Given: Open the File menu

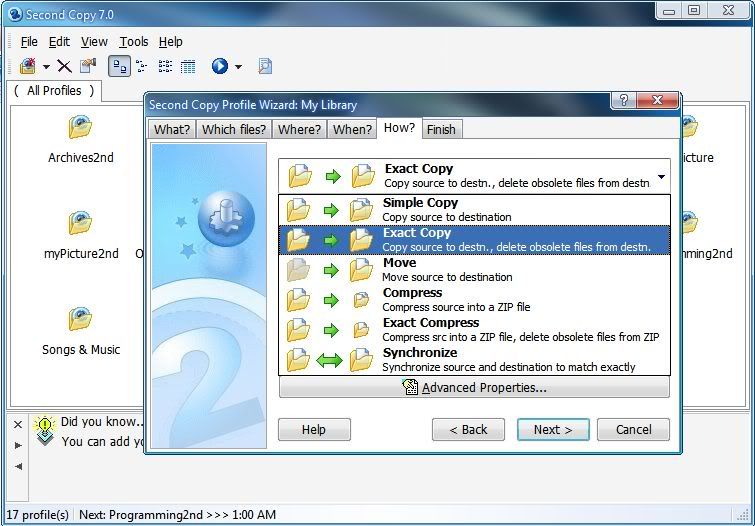Looking at the screenshot, I should pos(29,42).
